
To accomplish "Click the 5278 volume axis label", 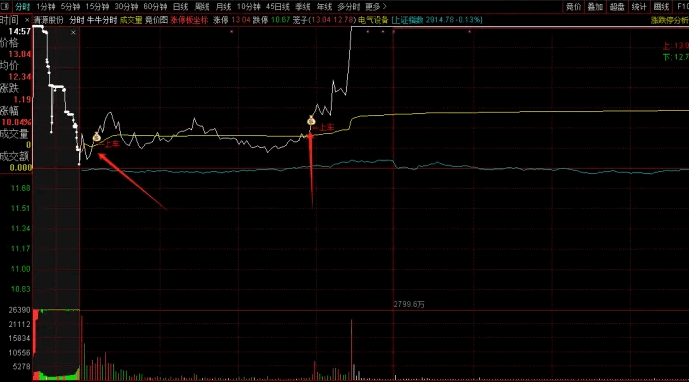I will [22, 367].
